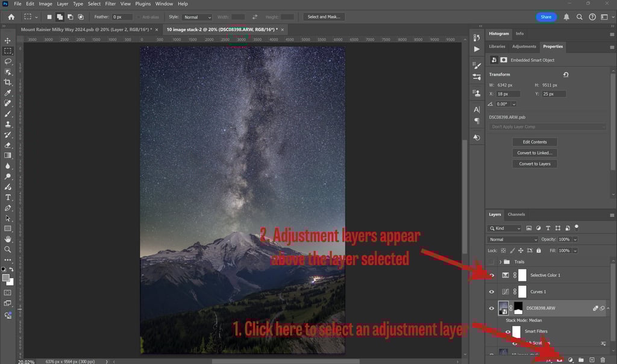Create a new group with folder icon

[x=581, y=360]
